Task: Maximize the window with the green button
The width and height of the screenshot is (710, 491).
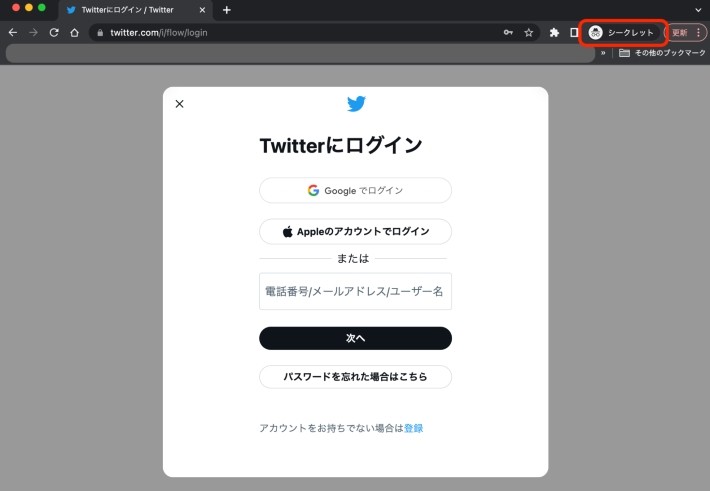Action: click(42, 7)
